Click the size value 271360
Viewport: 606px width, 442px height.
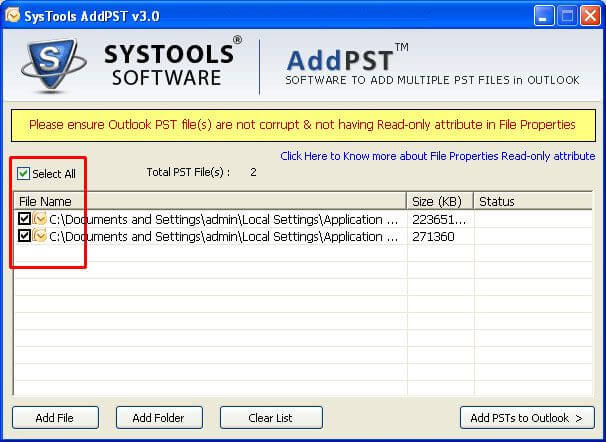tap(433, 236)
